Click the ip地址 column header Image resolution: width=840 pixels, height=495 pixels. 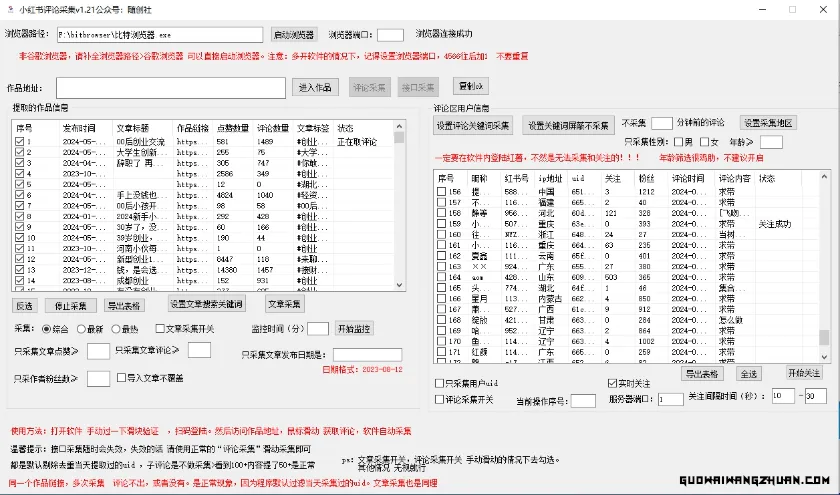pos(552,178)
